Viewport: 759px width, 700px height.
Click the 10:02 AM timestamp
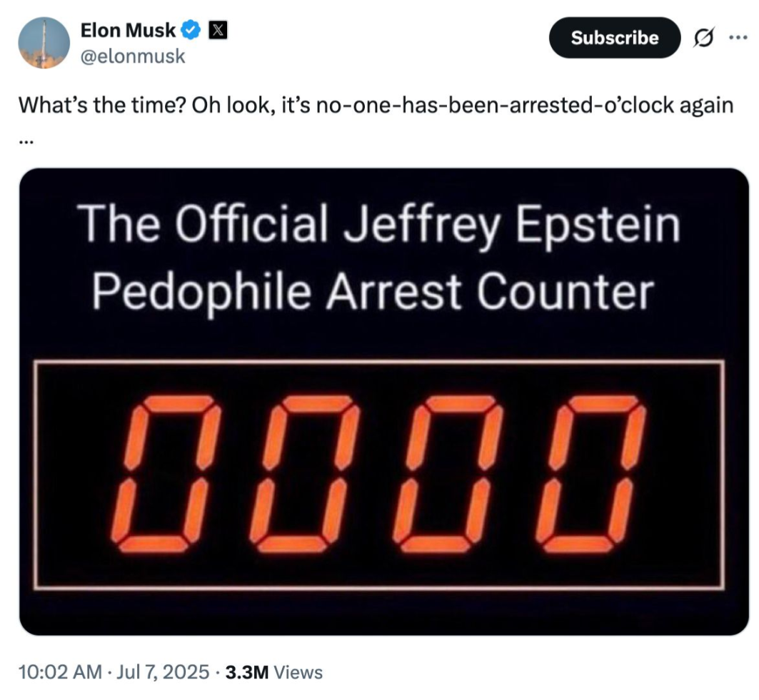point(60,672)
